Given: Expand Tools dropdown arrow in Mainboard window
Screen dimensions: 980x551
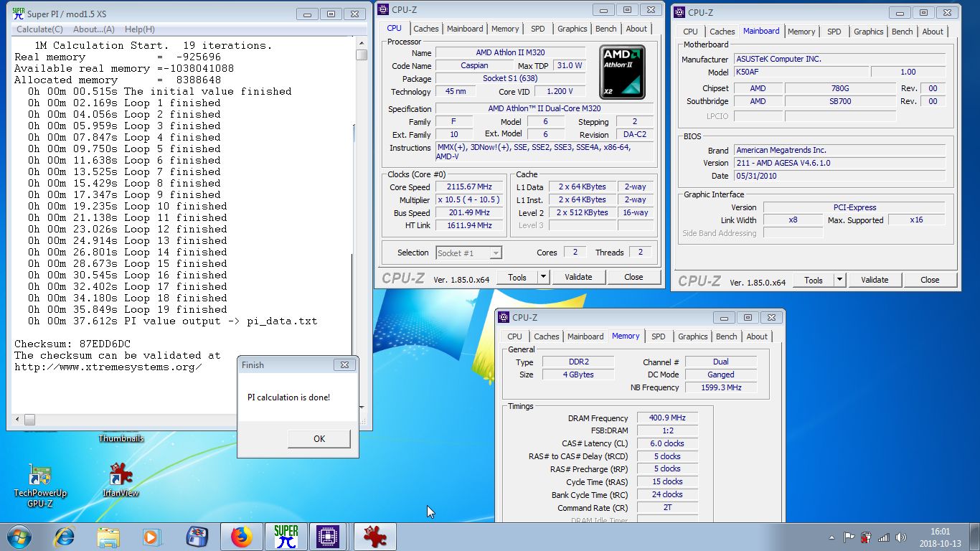Looking at the screenshot, I should click(x=839, y=280).
